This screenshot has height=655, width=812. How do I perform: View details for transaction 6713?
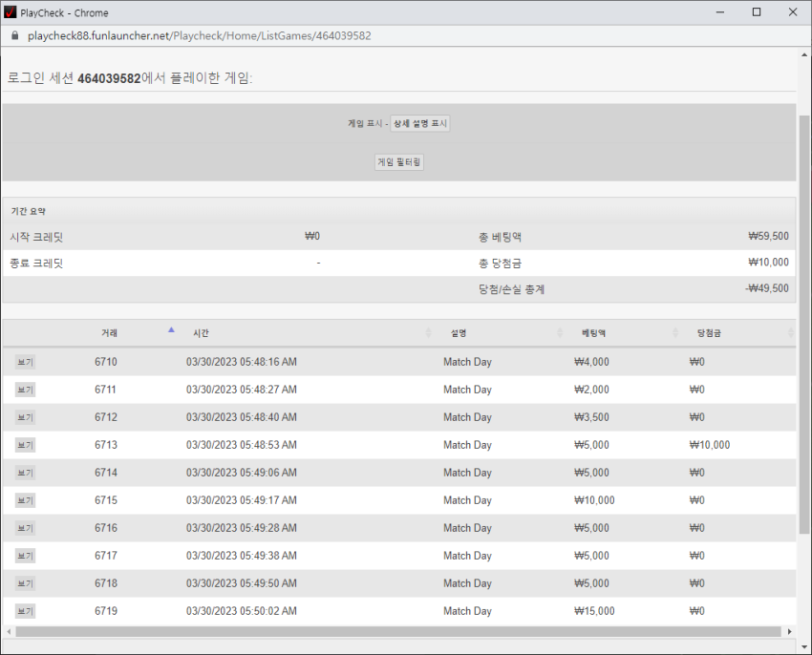click(25, 445)
